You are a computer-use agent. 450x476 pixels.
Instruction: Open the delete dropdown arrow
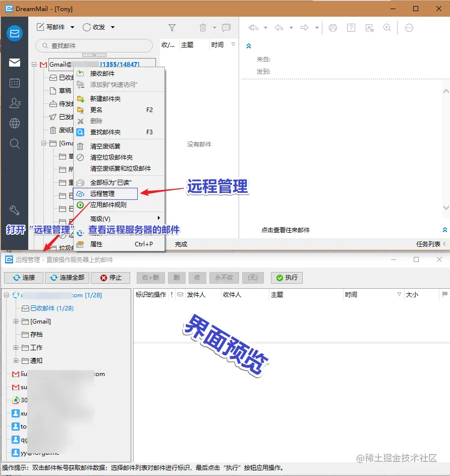point(214,28)
